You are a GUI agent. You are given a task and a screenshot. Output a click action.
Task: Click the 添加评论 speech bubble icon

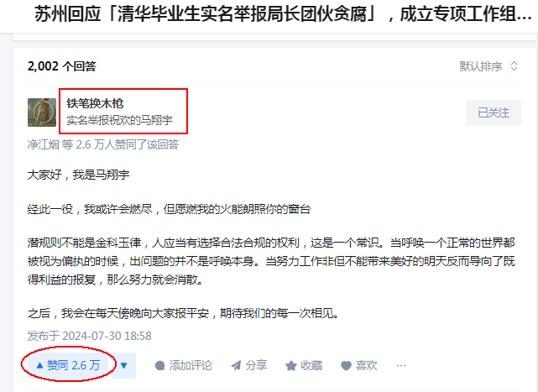[160, 366]
